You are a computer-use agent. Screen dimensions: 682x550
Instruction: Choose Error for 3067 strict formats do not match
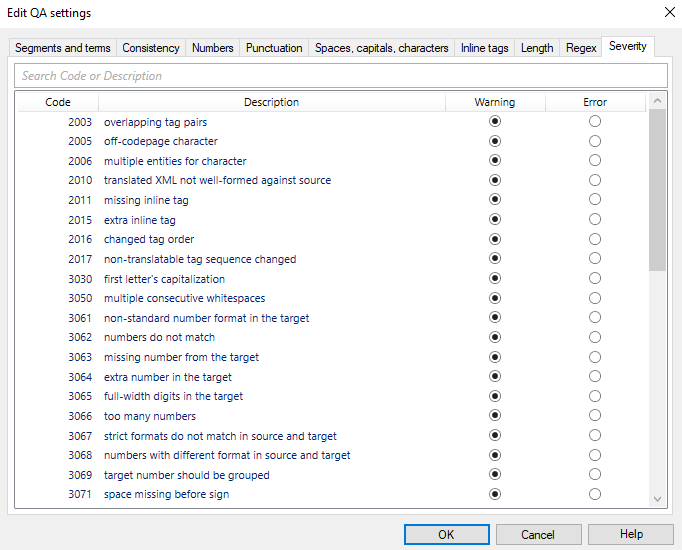[x=595, y=436]
